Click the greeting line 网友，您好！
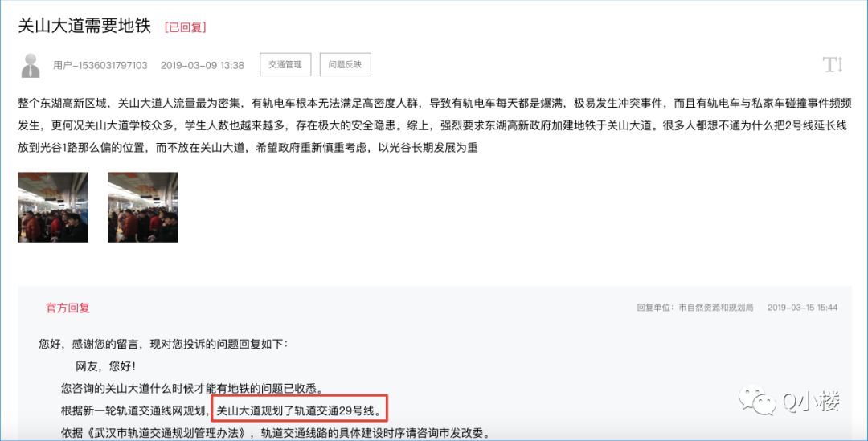This screenshot has height=441, width=868. (x=106, y=366)
